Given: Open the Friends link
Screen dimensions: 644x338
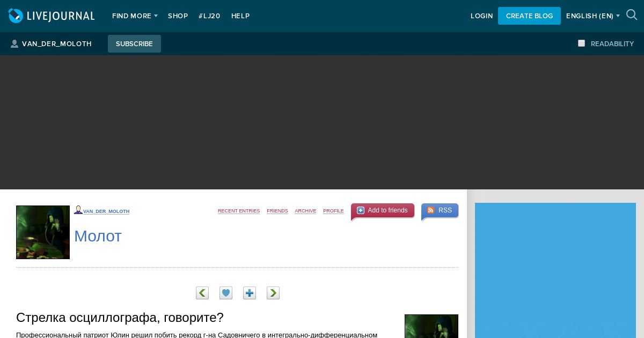Looking at the screenshot, I should click(277, 211).
